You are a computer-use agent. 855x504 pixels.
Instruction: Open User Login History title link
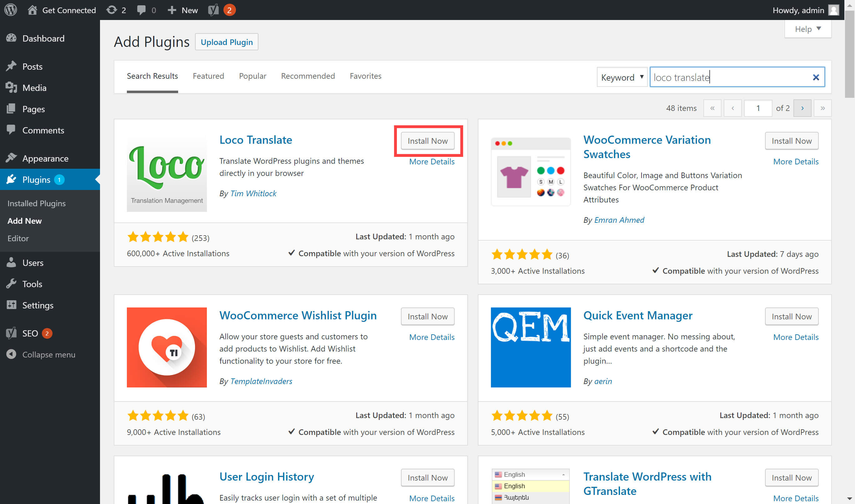point(267,477)
